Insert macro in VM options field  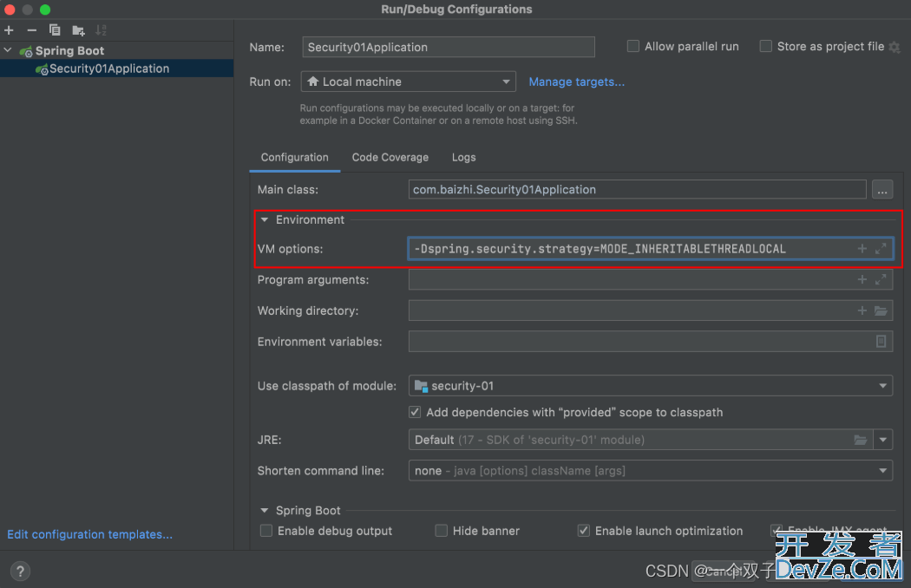pyautogui.click(x=862, y=249)
